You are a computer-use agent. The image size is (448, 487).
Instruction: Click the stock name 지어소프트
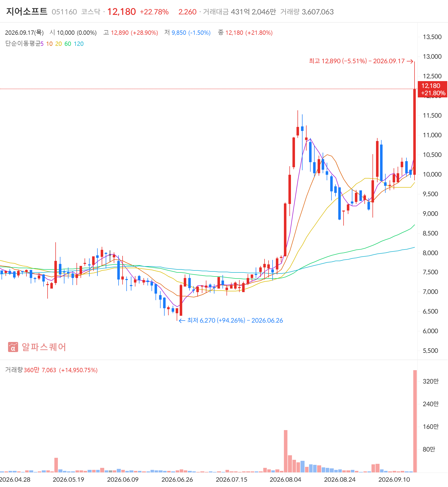[x=27, y=12]
